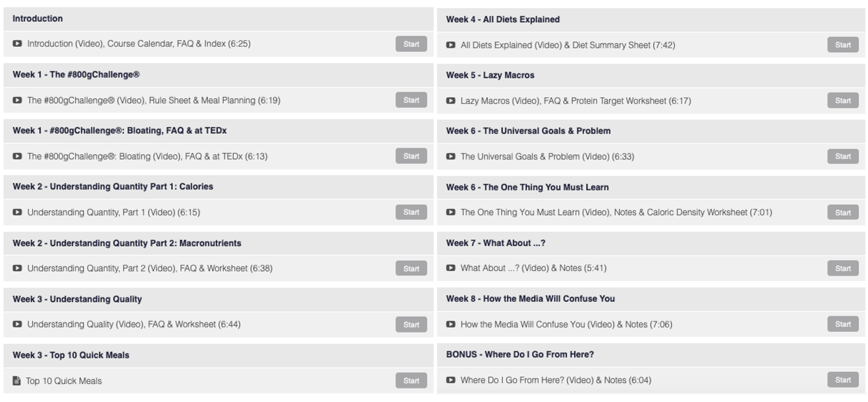This screenshot has width=868, height=402.
Task: Click video icon for Where Do I Go From Here?
Action: point(451,380)
